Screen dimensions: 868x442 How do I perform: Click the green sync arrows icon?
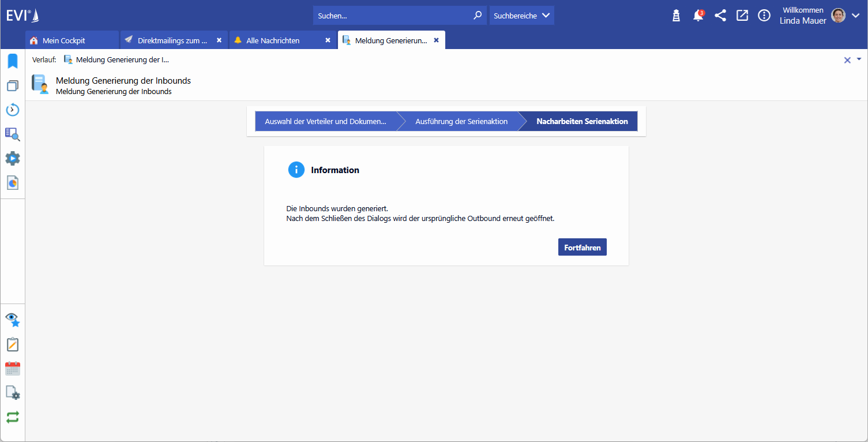click(x=13, y=417)
